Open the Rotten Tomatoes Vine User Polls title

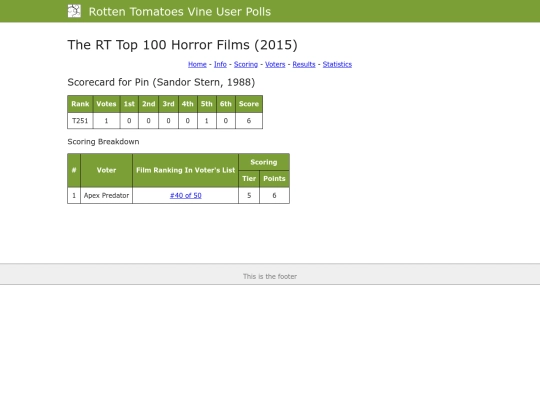pyautogui.click(x=180, y=12)
